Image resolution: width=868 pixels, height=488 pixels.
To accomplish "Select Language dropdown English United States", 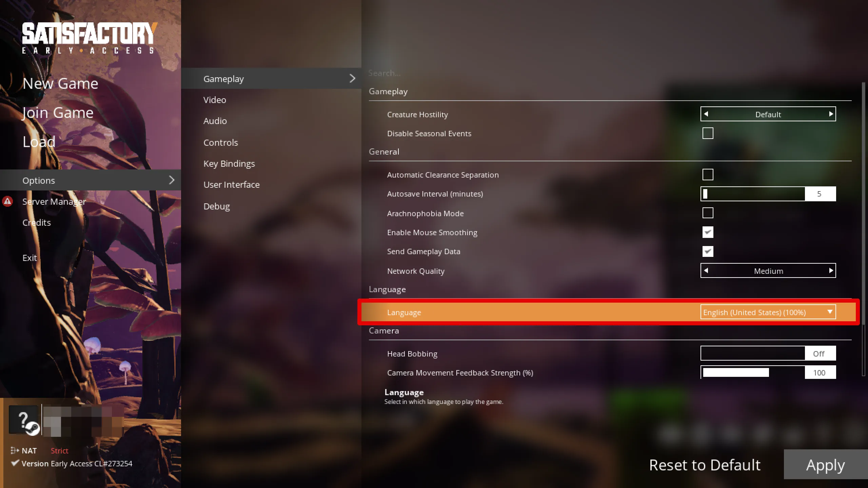I will [768, 312].
